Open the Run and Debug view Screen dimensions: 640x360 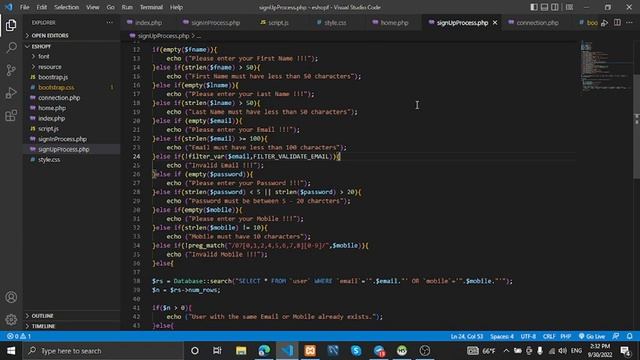(x=11, y=93)
